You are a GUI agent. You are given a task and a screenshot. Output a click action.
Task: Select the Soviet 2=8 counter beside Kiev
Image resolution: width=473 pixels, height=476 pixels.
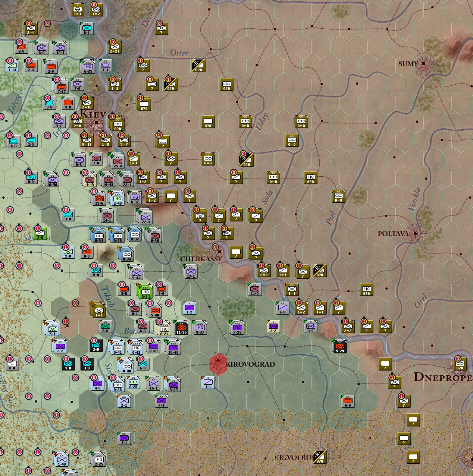tap(78, 122)
